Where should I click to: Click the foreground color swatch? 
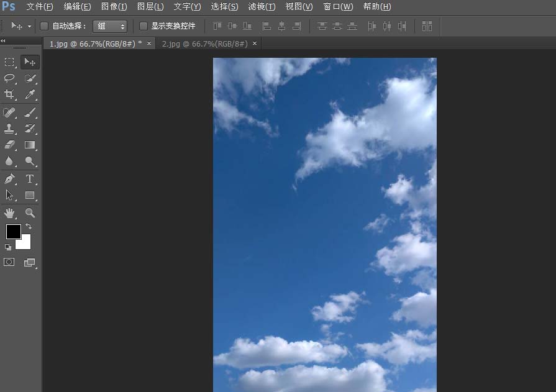pos(14,232)
